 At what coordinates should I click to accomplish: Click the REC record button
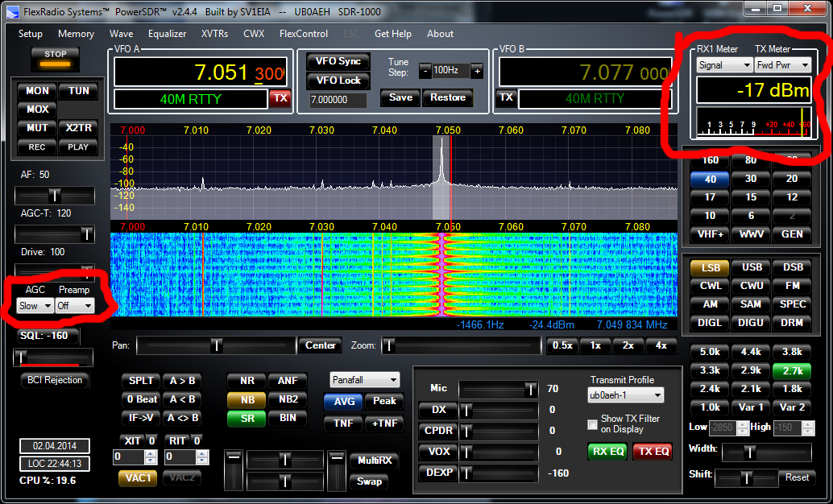click(37, 147)
